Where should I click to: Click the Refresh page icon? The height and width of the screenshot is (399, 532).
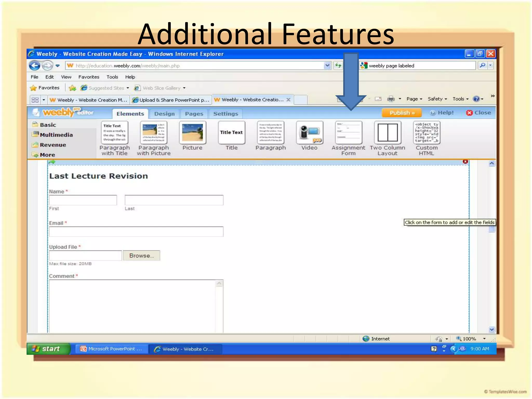click(338, 65)
